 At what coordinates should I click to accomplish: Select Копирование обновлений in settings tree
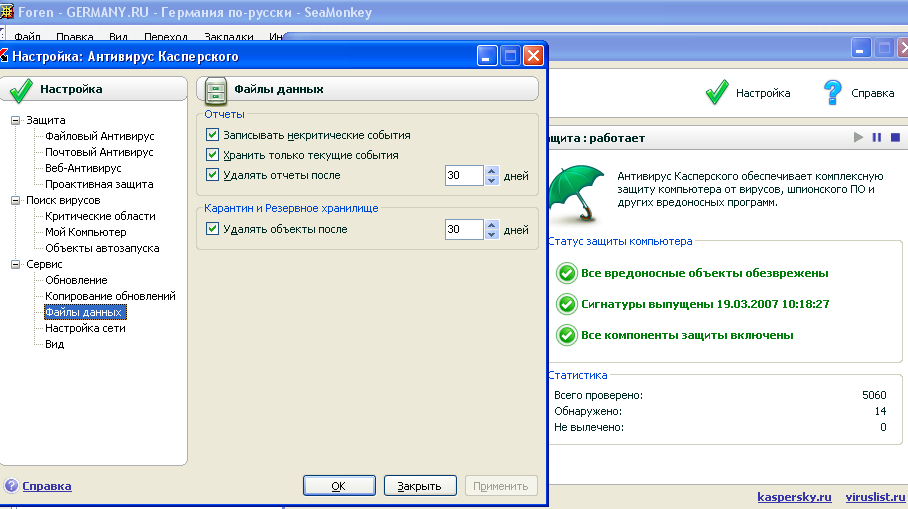pos(110,296)
